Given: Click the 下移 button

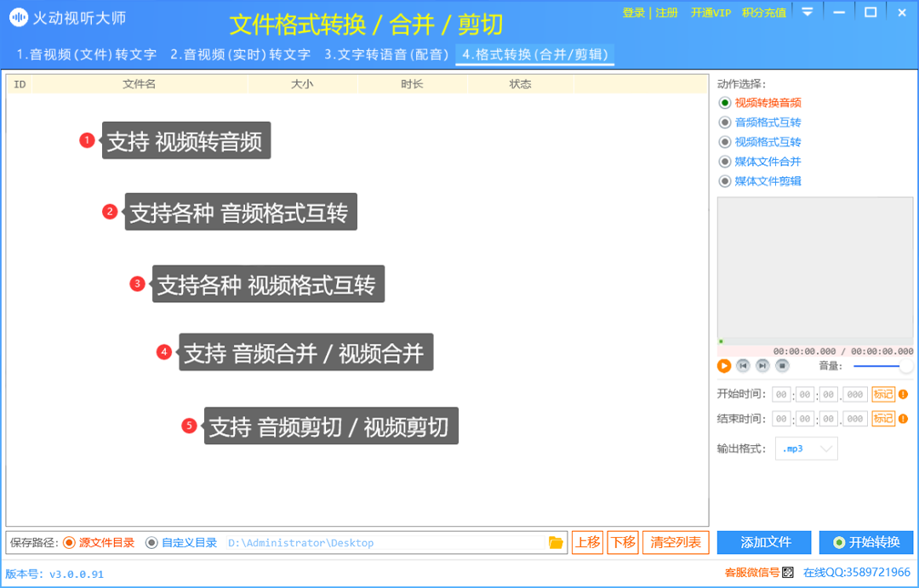Looking at the screenshot, I should pos(622,543).
